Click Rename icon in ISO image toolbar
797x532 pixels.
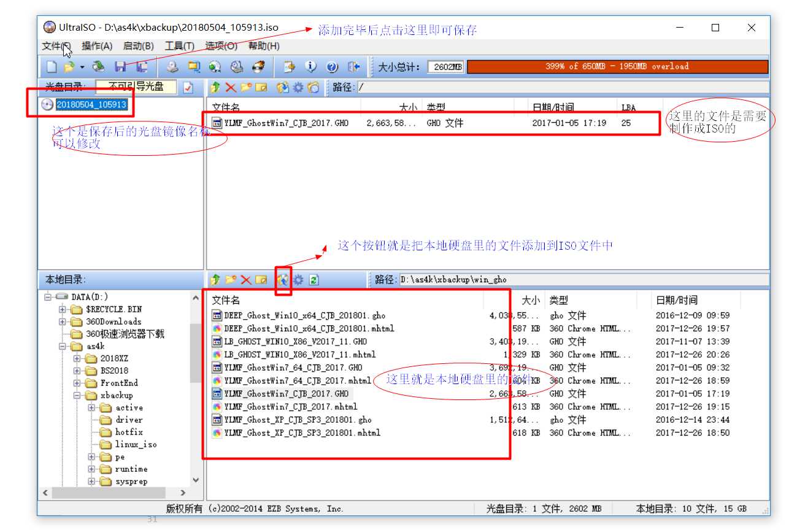(261, 88)
